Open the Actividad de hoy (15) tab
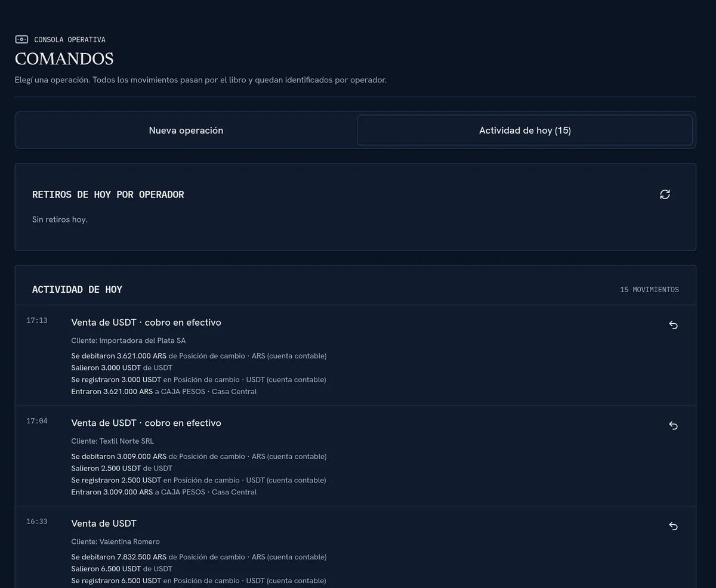Screen dimensions: 716x588 [525, 130]
